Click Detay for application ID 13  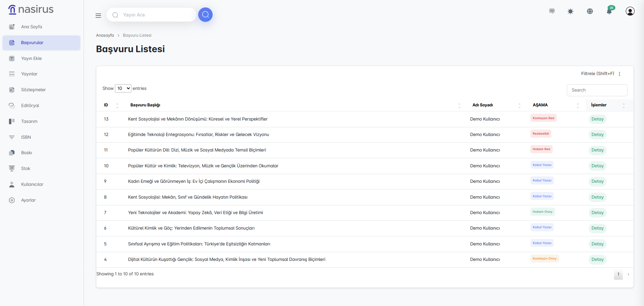point(597,119)
